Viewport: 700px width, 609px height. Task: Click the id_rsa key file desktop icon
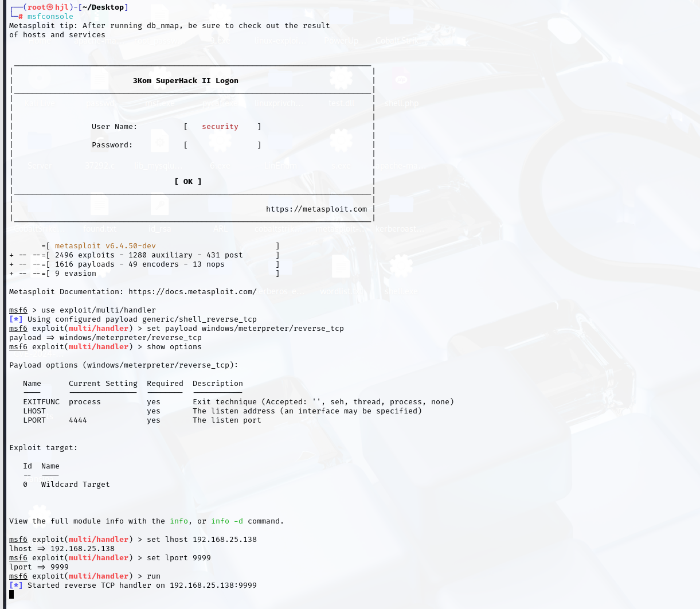160,213
